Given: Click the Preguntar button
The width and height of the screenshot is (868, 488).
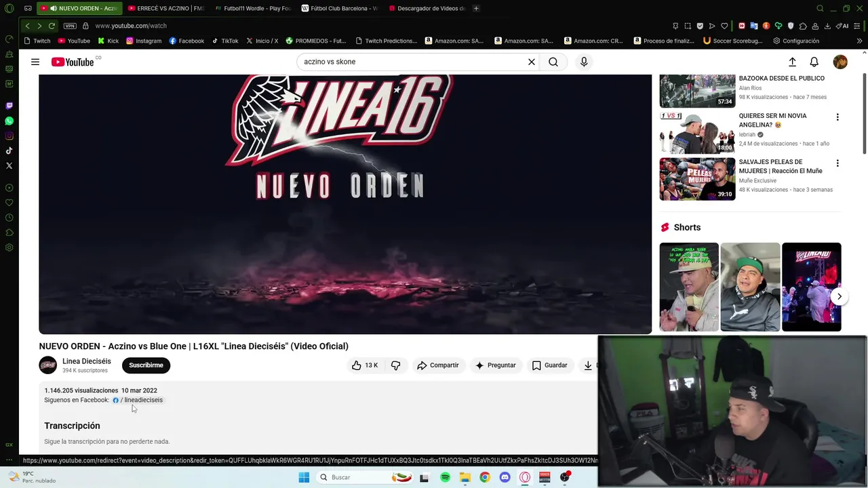Looking at the screenshot, I should [x=496, y=365].
